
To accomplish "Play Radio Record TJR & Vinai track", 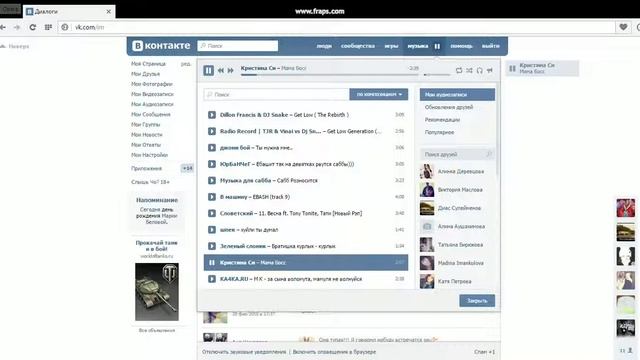I will click(212, 131).
